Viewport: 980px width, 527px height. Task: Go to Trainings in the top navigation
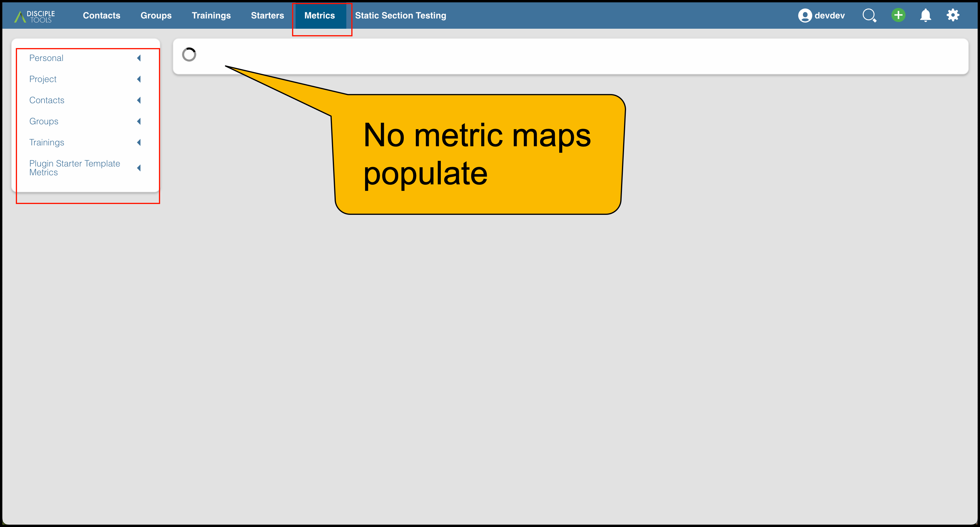coord(211,16)
